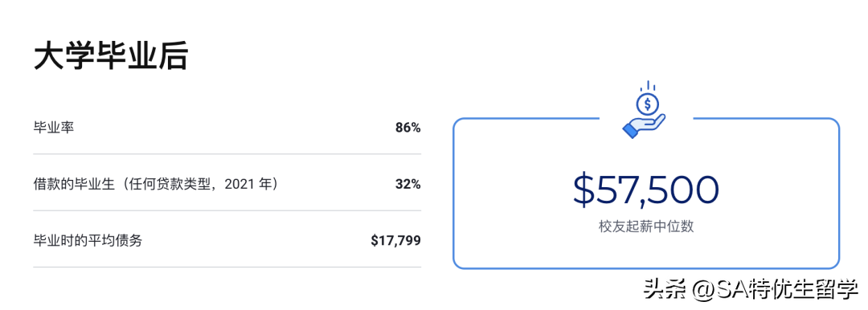This screenshot has width=868, height=310.
Task: Click the 校友起薪中位数 caption
Action: click(646, 226)
